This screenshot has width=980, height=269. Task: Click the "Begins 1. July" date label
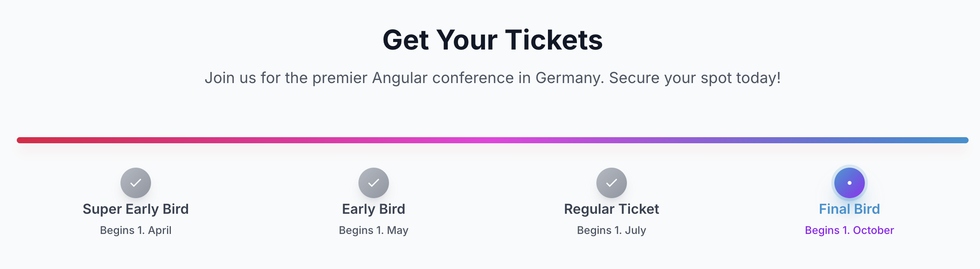(x=612, y=230)
